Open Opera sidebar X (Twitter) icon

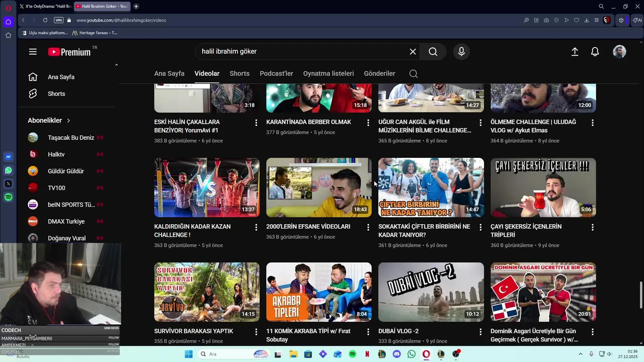coord(9,184)
